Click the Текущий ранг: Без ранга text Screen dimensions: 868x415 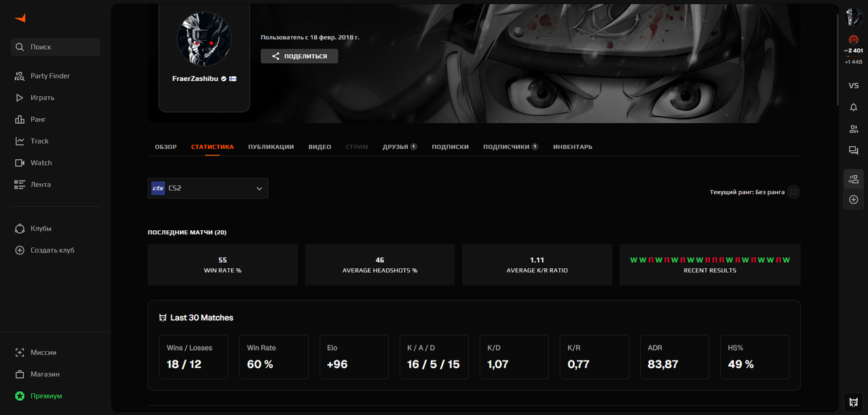[747, 192]
